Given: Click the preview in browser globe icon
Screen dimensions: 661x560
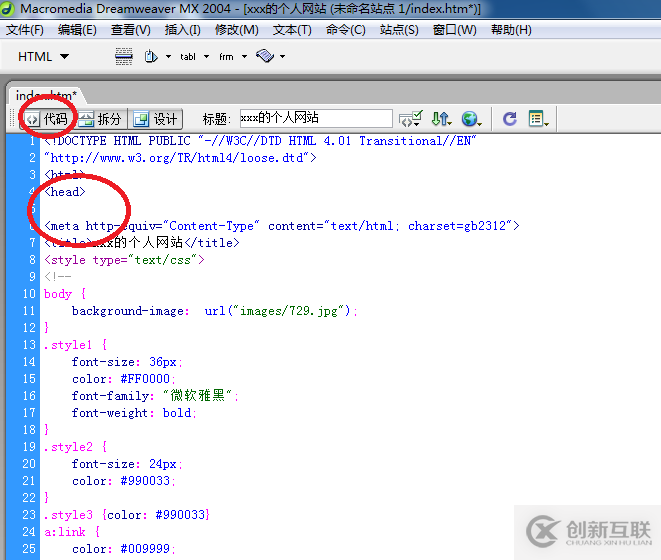Looking at the screenshot, I should [470, 119].
